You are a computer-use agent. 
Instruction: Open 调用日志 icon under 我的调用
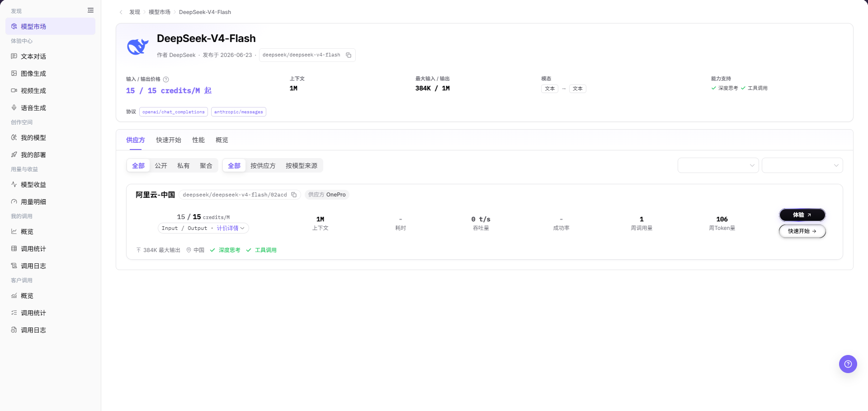(14, 266)
